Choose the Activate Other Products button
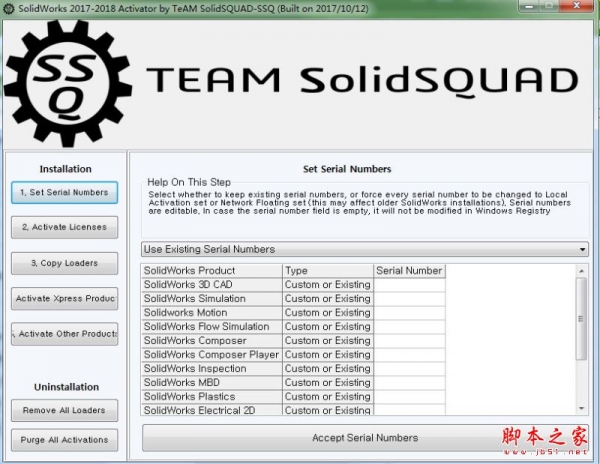This screenshot has height=464, width=600. pyautogui.click(x=64, y=334)
